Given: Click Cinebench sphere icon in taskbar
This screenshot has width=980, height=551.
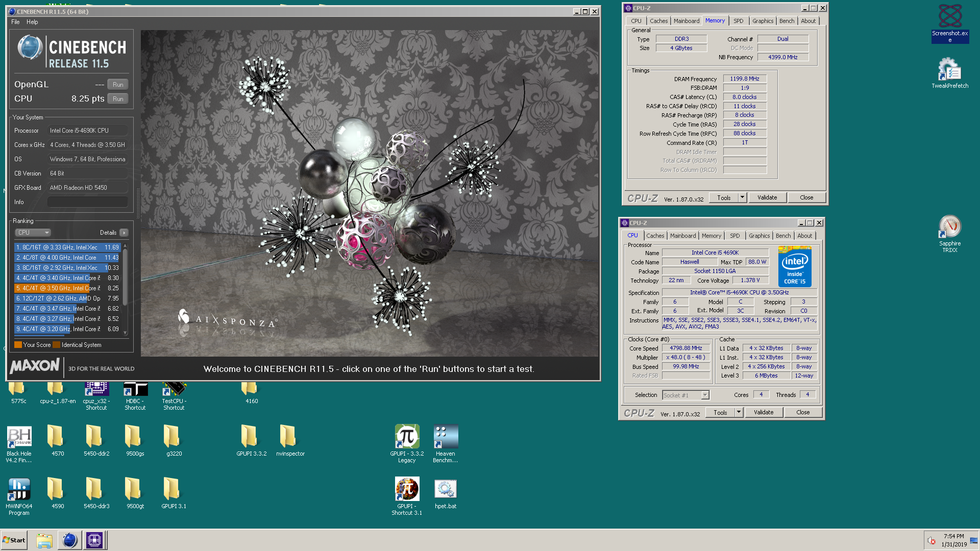Looking at the screenshot, I should [x=69, y=540].
